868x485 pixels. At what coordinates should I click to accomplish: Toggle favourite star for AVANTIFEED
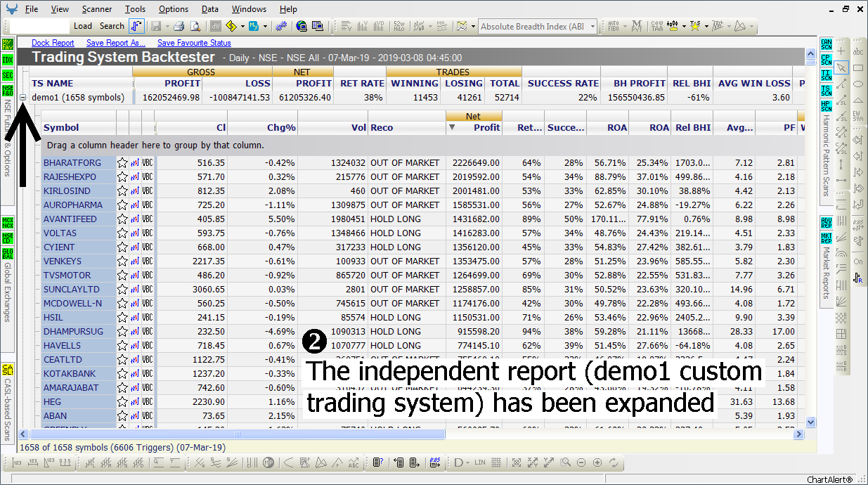(x=122, y=219)
